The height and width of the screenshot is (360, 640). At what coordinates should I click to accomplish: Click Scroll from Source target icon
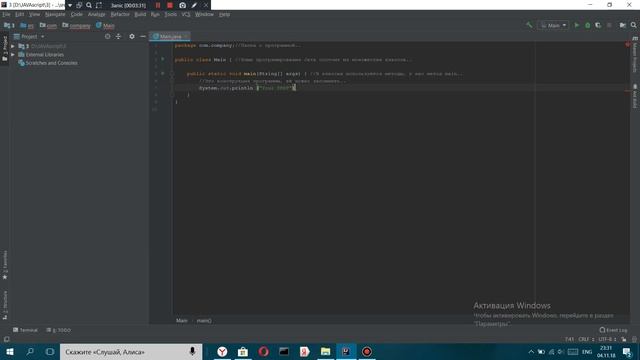click(x=107, y=36)
